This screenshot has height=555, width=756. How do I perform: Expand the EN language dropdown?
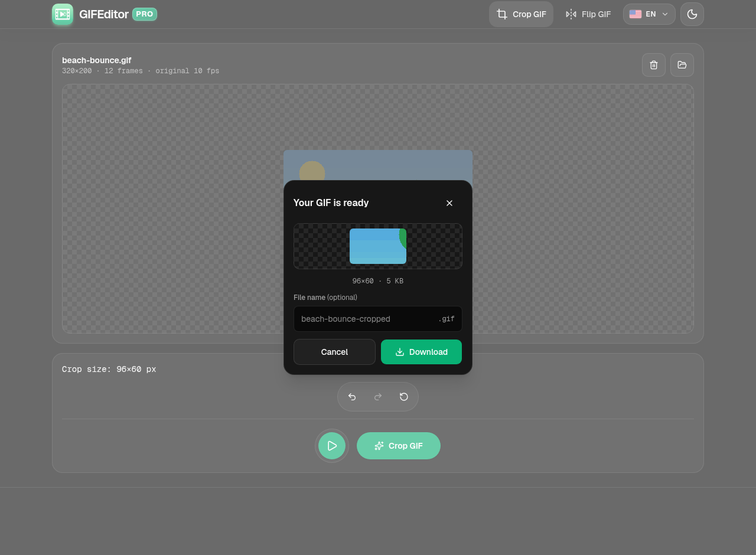pyautogui.click(x=649, y=14)
